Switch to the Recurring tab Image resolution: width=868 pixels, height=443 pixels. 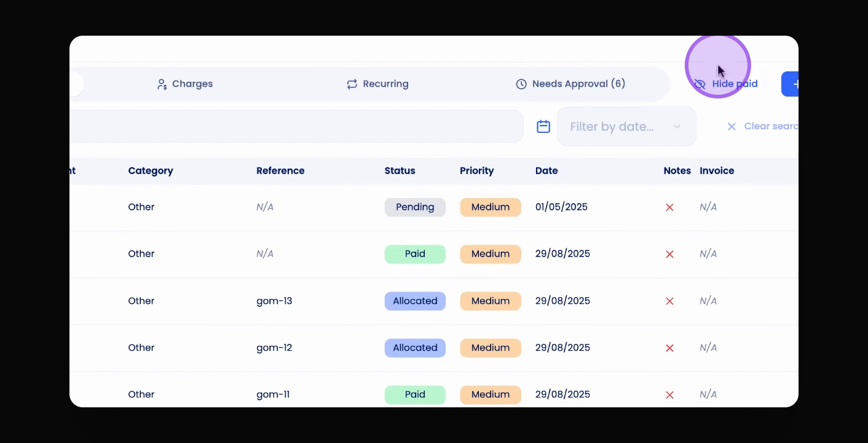(377, 84)
